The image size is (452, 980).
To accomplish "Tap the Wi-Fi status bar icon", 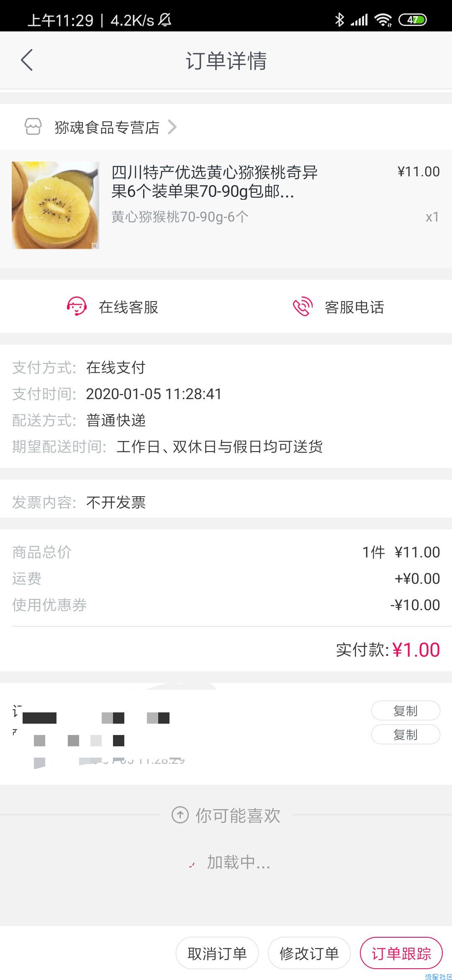I will click(383, 20).
